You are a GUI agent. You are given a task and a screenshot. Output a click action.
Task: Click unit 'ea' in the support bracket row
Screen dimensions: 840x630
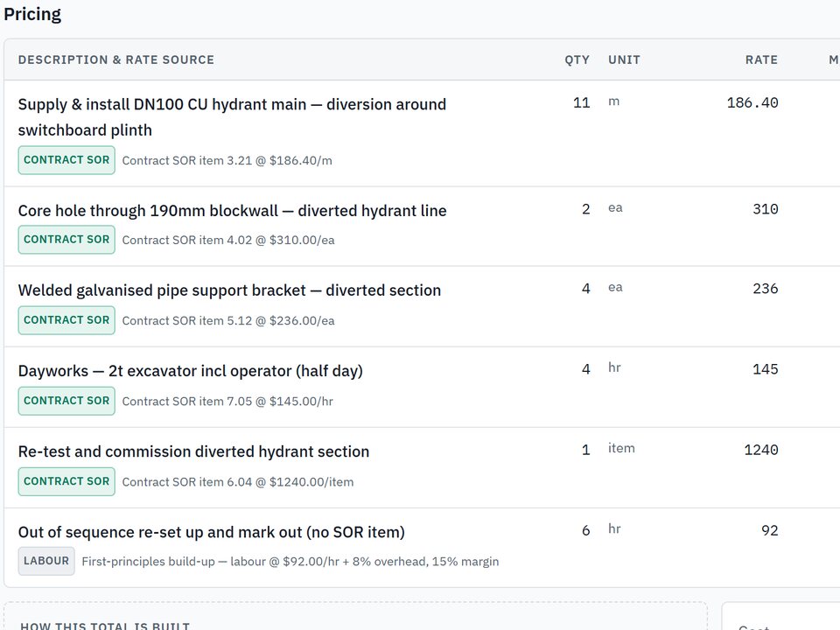click(x=615, y=288)
